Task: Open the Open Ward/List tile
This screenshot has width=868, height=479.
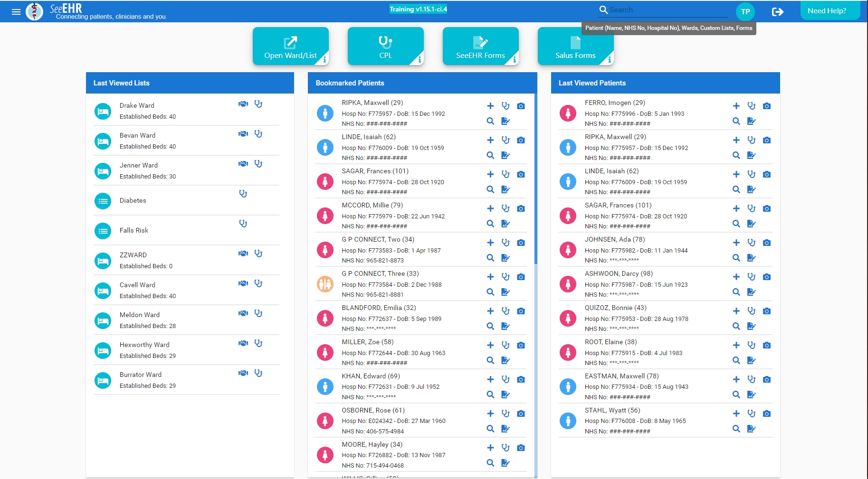Action: (x=290, y=46)
